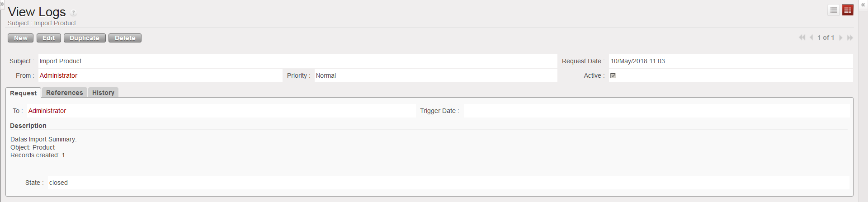Select the red form view icon
The width and height of the screenshot is (868, 202).
(848, 10)
